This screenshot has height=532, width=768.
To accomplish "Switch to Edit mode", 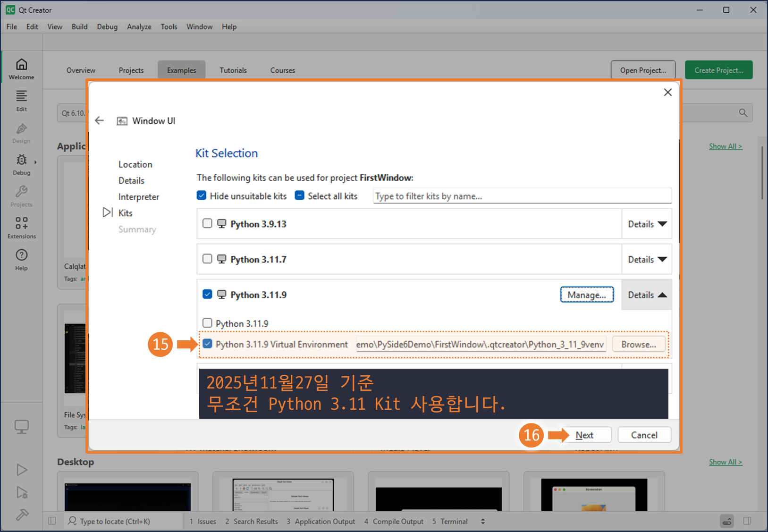I will click(21, 101).
